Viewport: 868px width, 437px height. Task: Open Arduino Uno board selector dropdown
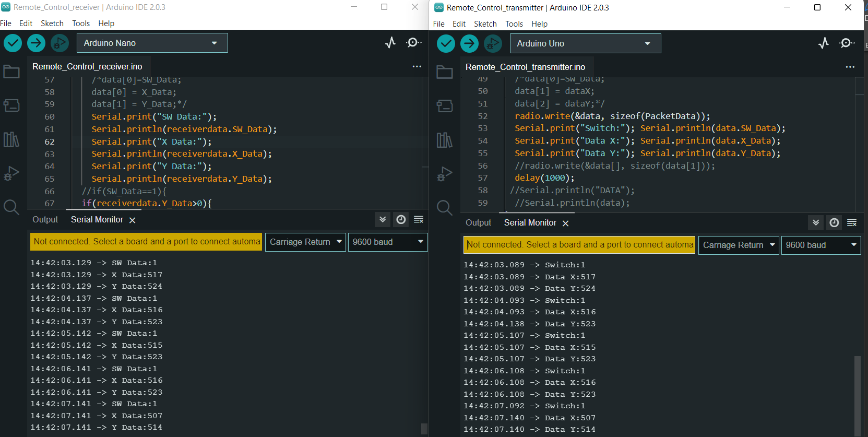coord(586,43)
